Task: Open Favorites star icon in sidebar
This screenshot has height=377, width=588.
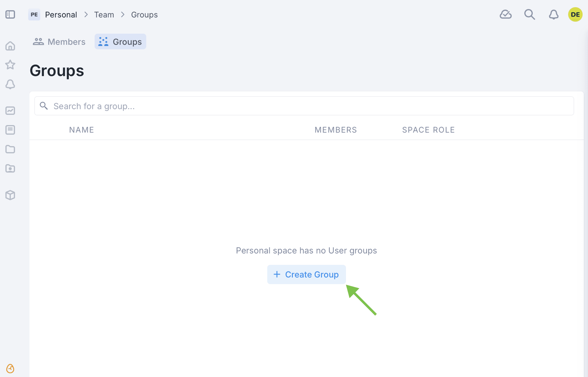Action: (10, 65)
